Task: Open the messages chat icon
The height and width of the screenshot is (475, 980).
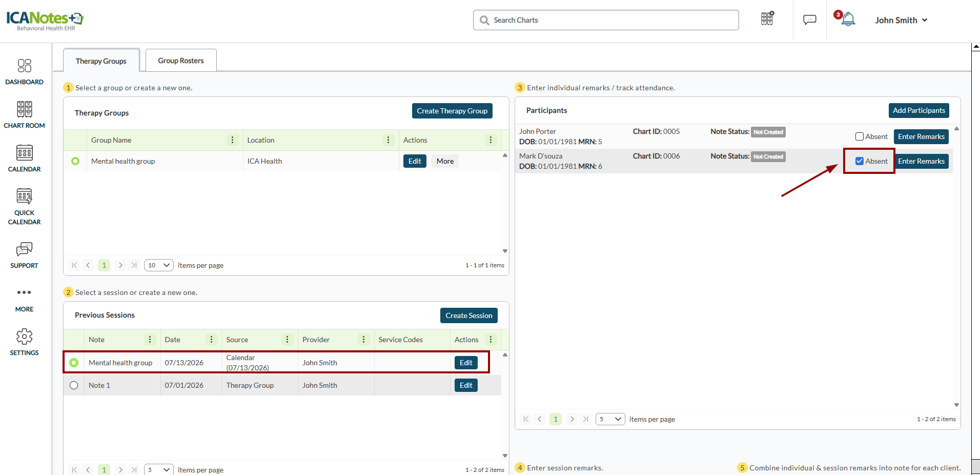Action: tap(810, 20)
